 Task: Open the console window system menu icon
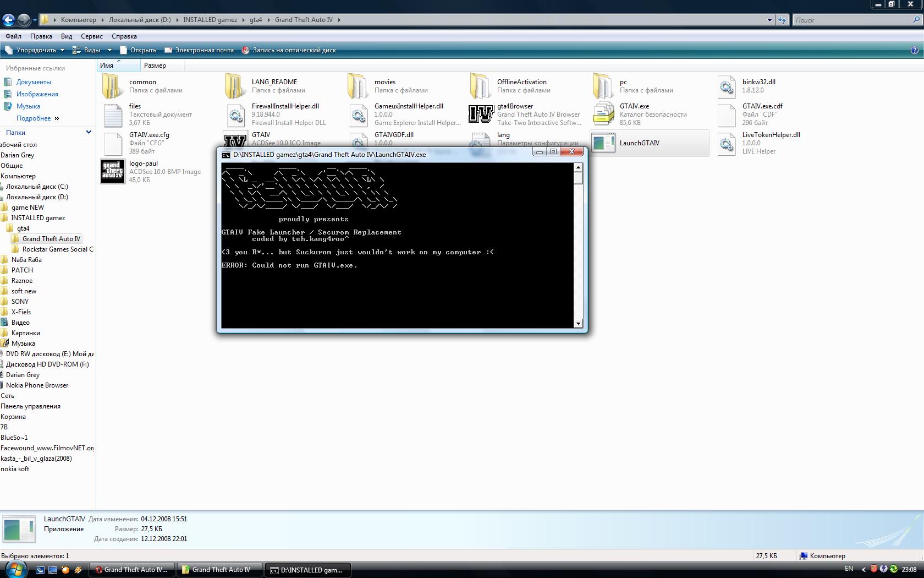[226, 155]
